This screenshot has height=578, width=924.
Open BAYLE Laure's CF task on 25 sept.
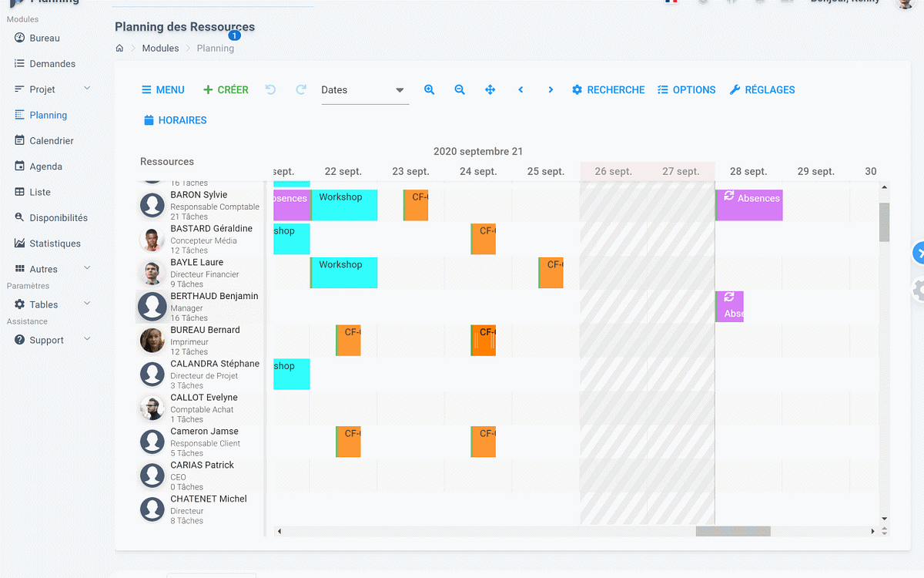(551, 273)
